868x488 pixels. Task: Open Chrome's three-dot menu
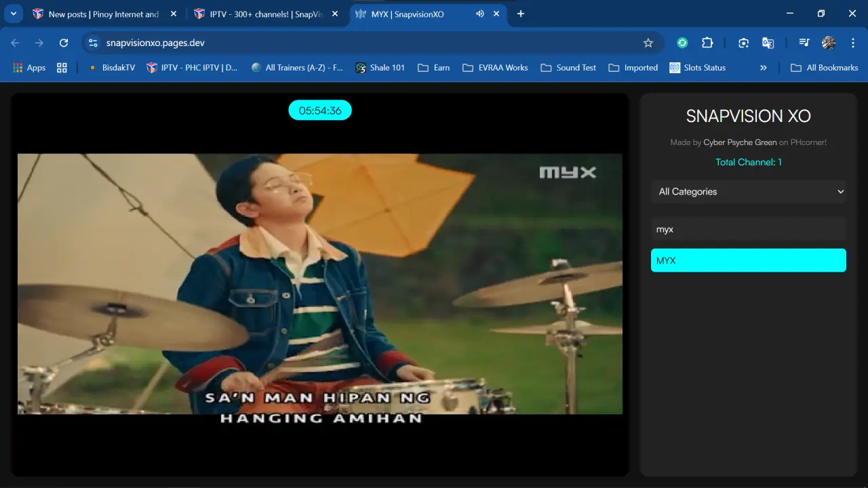click(853, 43)
